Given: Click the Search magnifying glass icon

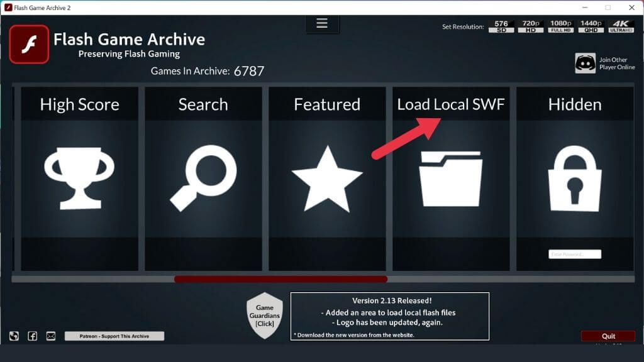Looking at the screenshot, I should pos(203,179).
